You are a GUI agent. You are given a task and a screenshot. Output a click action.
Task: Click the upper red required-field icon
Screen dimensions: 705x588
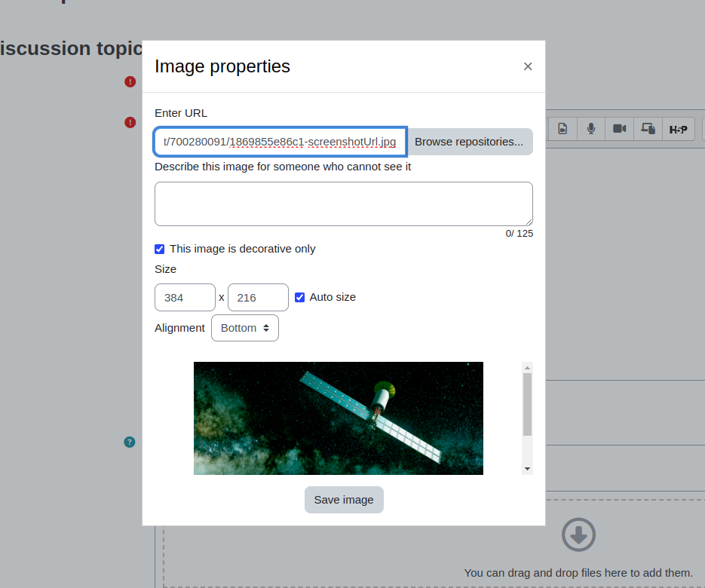click(130, 82)
